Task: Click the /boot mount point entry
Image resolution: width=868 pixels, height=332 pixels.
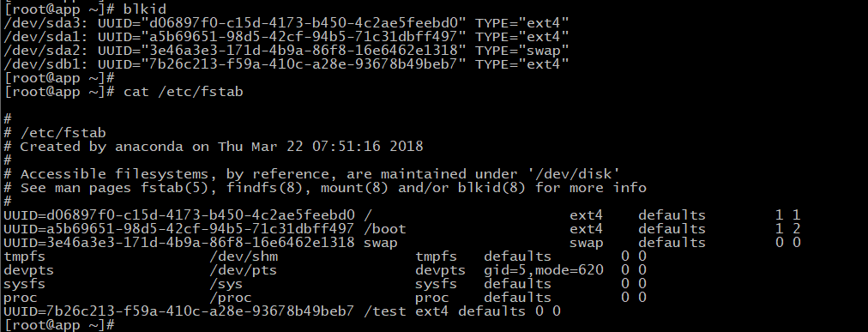Action: [x=385, y=229]
